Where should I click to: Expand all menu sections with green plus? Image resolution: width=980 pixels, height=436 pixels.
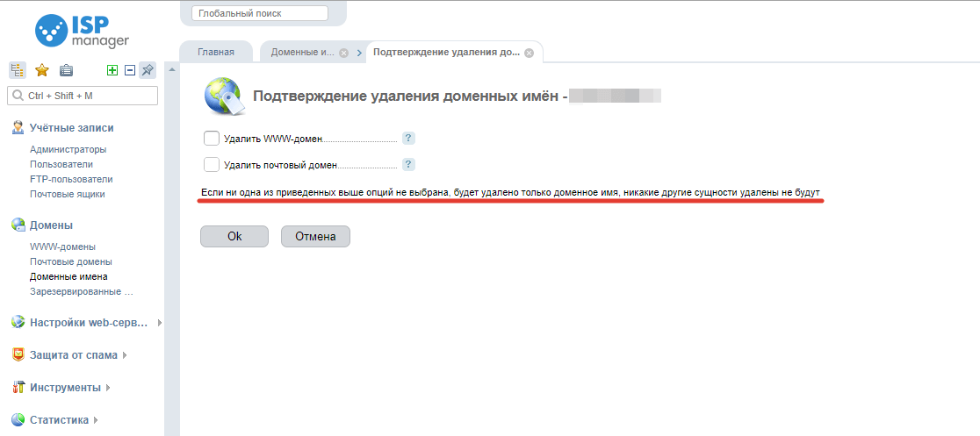(x=112, y=70)
